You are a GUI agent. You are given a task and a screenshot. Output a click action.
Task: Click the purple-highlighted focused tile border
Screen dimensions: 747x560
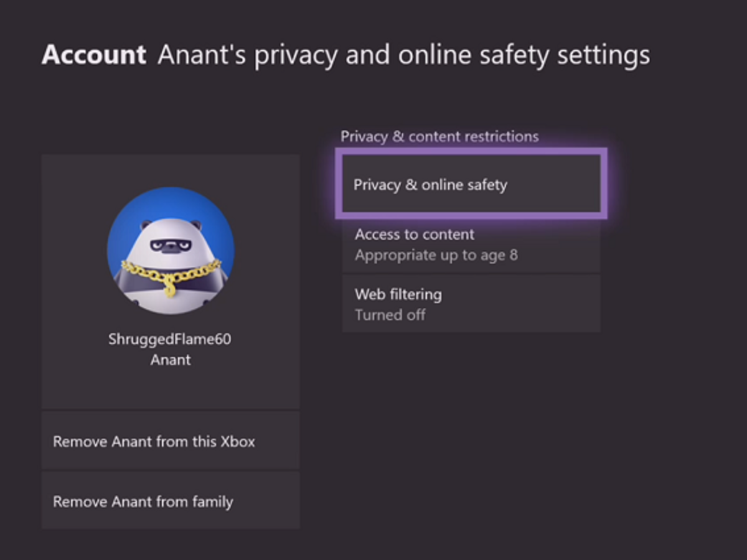(471, 151)
